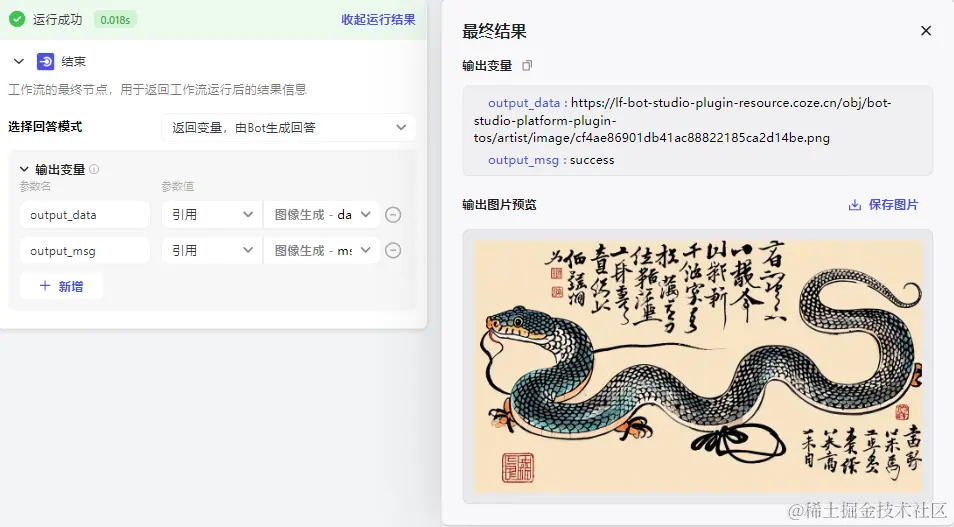This screenshot has width=954, height=527.
Task: Collapse the 输出变量 section
Action: [x=24, y=169]
